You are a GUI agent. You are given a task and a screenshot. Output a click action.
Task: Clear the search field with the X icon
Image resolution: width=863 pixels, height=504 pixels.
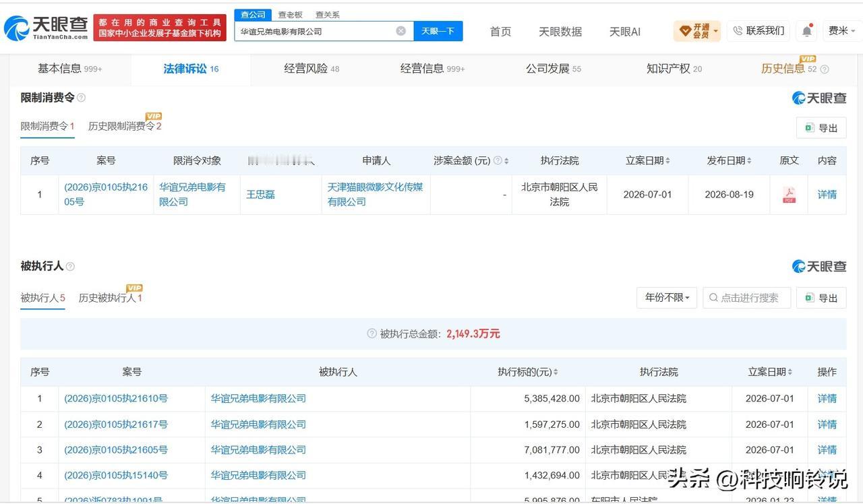pyautogui.click(x=400, y=31)
